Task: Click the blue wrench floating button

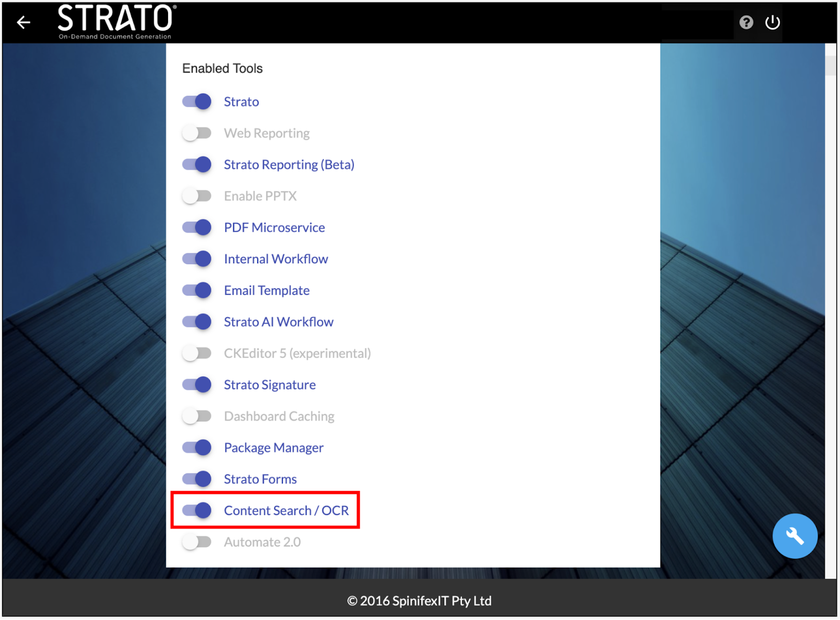Action: 794,536
